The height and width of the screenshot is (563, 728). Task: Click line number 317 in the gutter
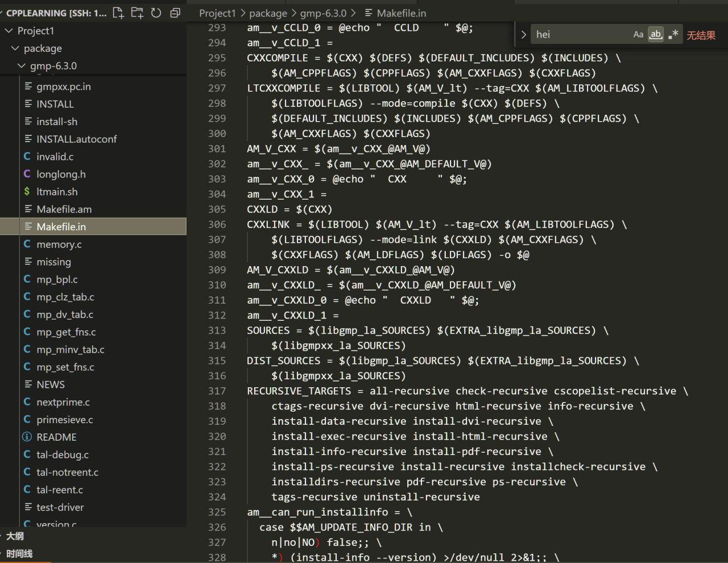(x=217, y=391)
